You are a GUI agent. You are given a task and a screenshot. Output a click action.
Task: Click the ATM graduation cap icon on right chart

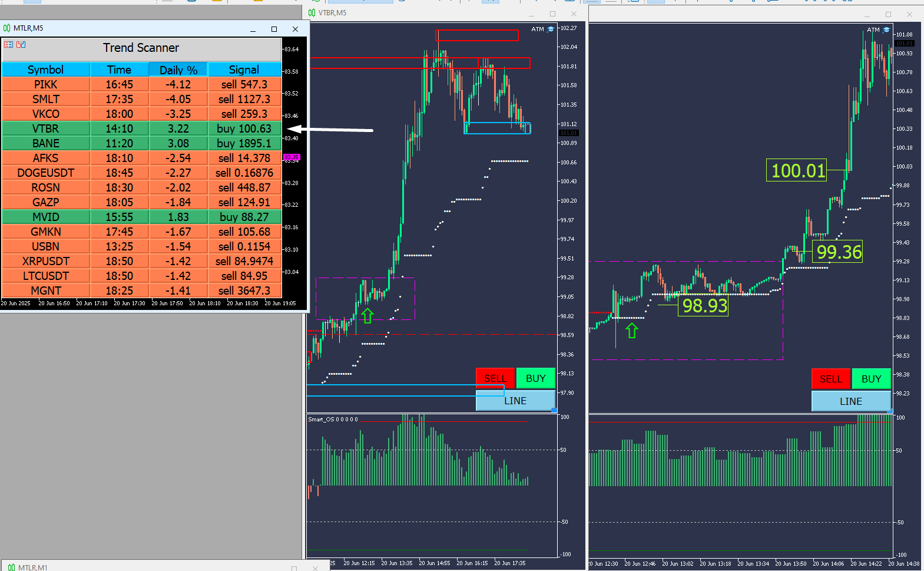[886, 29]
